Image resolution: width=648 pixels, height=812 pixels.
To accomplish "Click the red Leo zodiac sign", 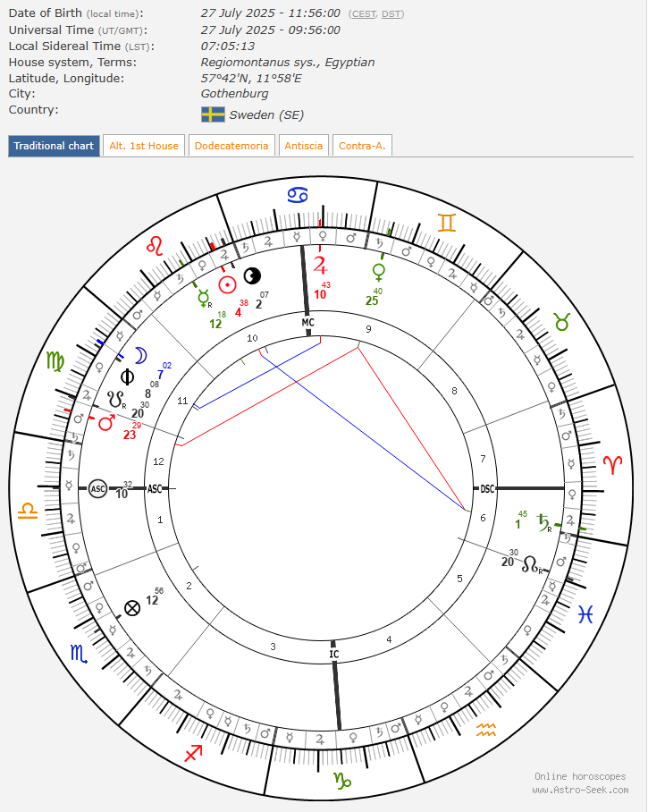I will [155, 245].
